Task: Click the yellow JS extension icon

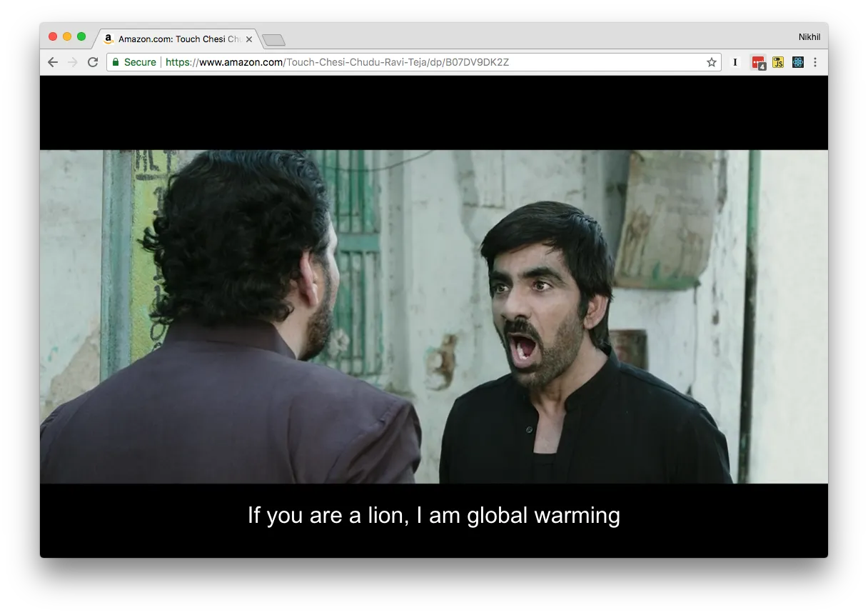Action: point(778,62)
